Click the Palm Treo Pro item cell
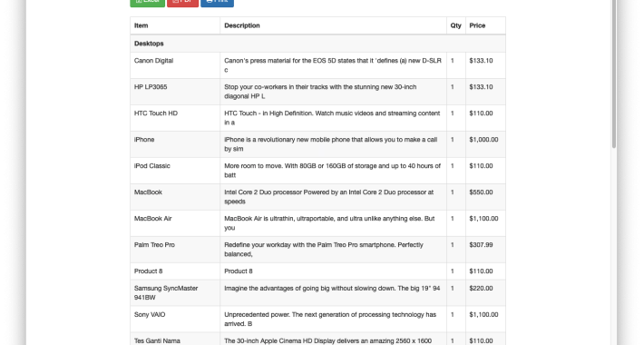644x345 pixels. point(175,250)
